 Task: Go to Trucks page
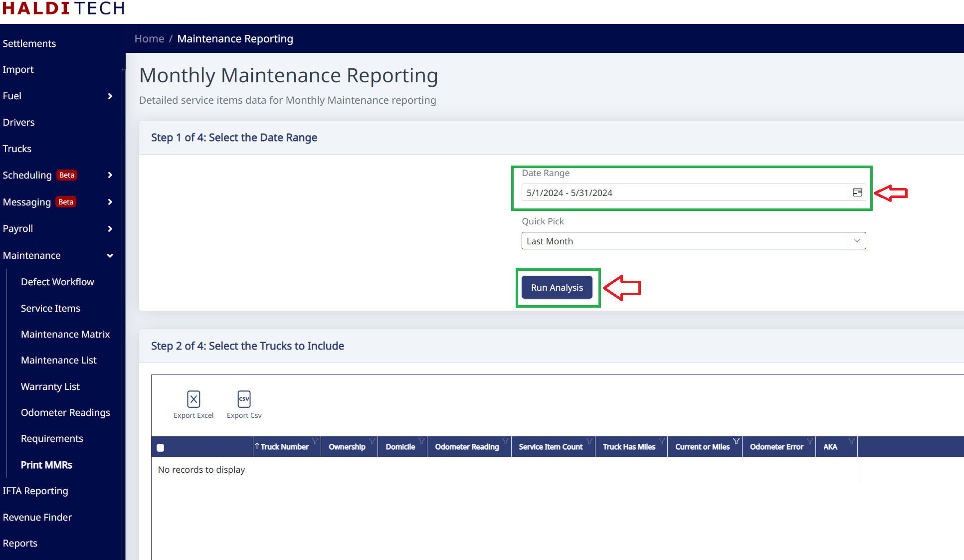(x=17, y=149)
